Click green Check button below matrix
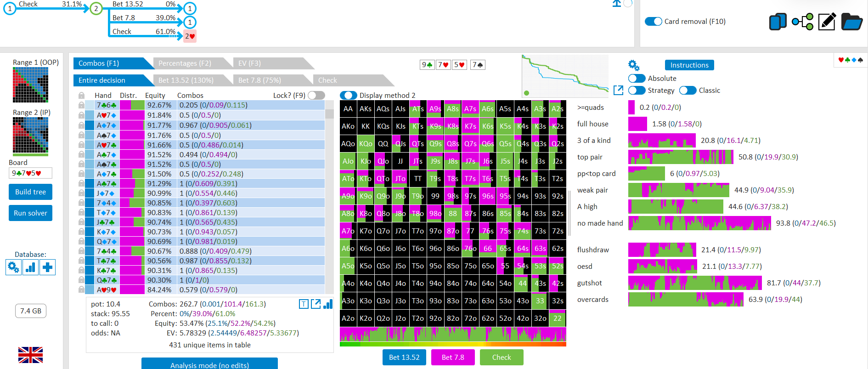 tap(502, 357)
